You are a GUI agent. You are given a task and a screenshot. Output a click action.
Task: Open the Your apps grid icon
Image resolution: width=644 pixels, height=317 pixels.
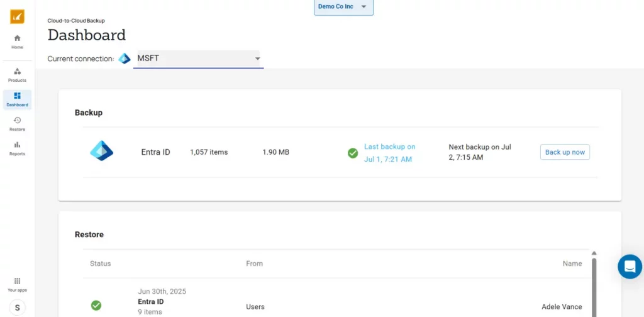pyautogui.click(x=17, y=284)
